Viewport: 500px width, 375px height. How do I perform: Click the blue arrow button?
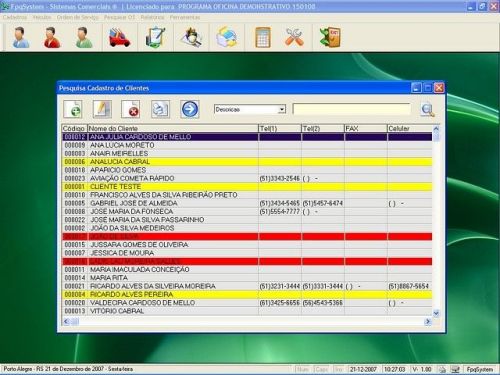(190, 109)
